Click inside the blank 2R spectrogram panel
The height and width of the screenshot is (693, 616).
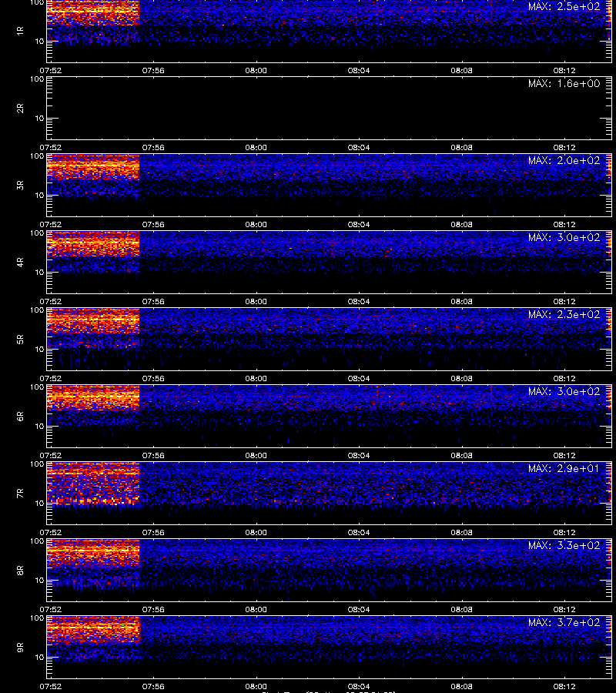click(330, 109)
